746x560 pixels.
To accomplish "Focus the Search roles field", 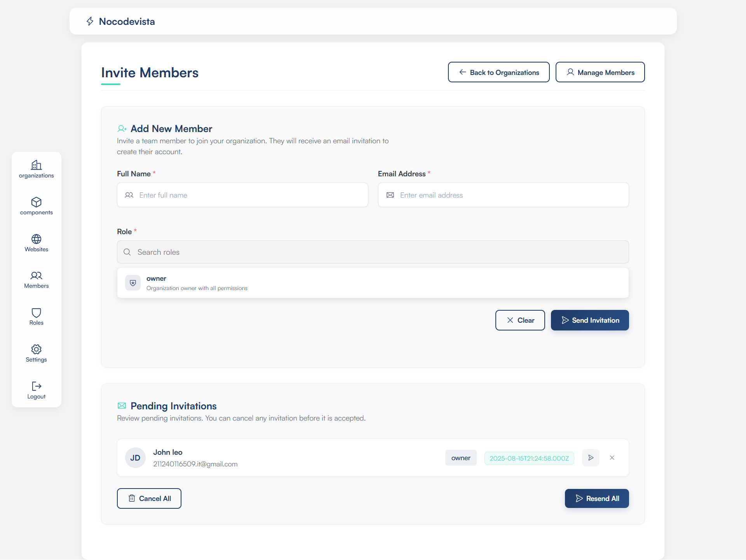I will [373, 252].
